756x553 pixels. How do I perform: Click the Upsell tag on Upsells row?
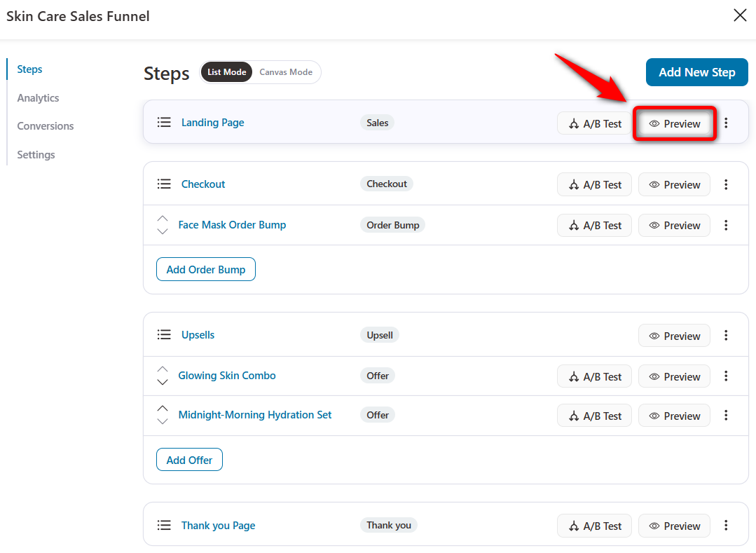(380, 335)
